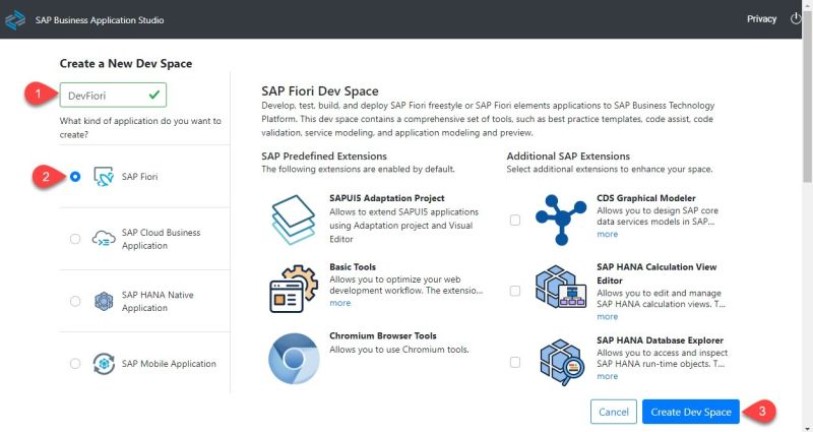813x432 pixels.
Task: Click the SAP Mobile Application icon
Action: [x=104, y=364]
